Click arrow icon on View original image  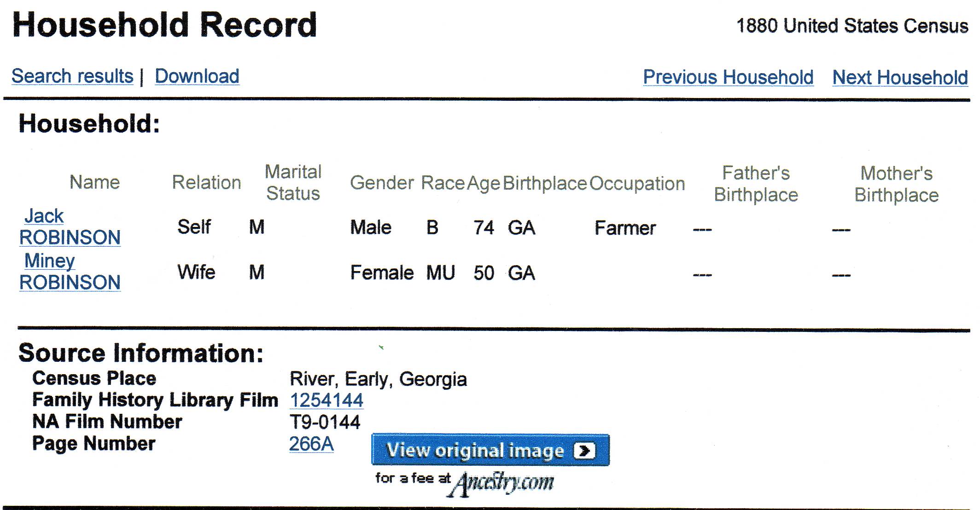coord(584,450)
